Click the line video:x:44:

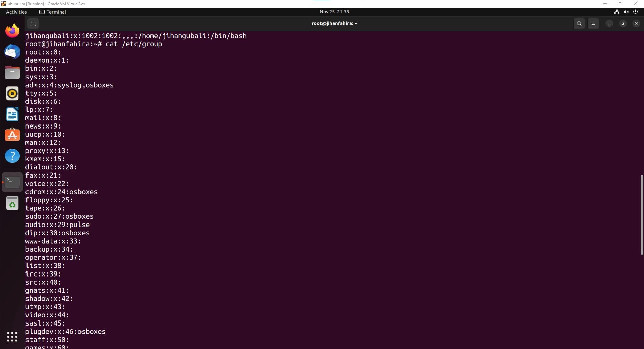point(47,315)
